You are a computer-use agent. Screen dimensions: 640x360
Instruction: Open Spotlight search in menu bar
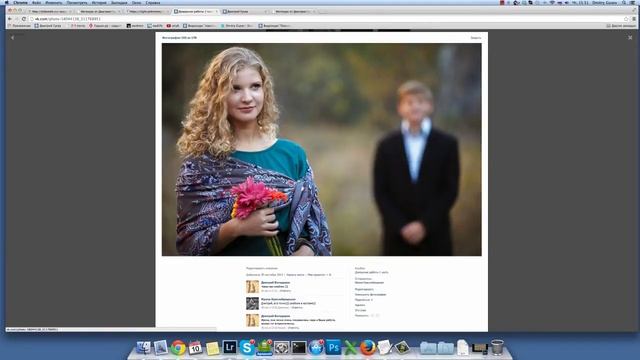click(x=624, y=2)
